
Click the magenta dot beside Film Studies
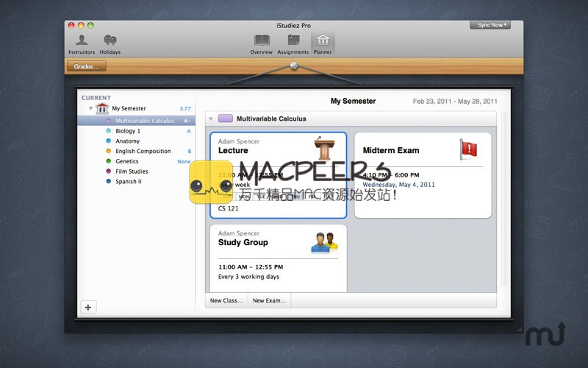click(x=108, y=171)
